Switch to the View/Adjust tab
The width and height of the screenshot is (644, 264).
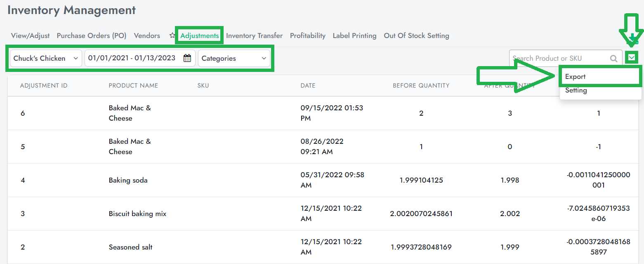(x=30, y=36)
